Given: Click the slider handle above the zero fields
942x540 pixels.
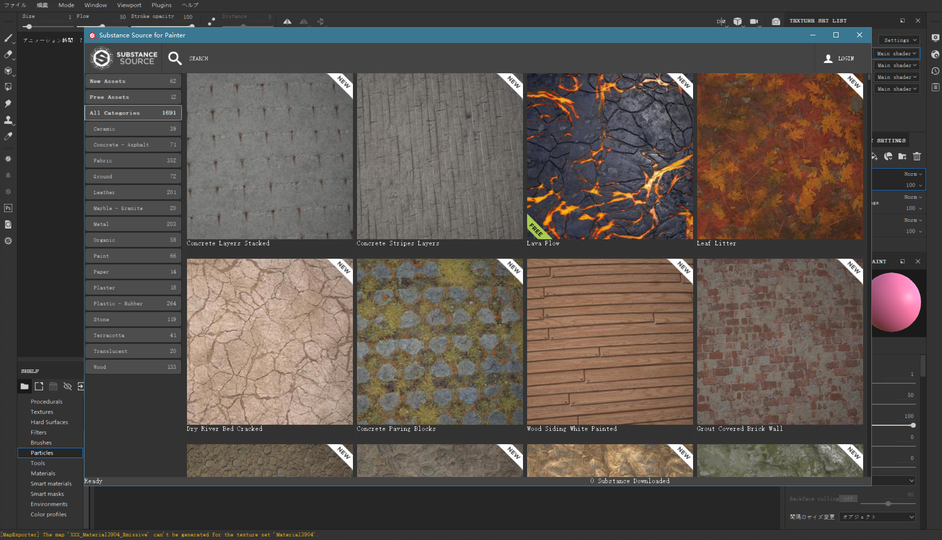Looking at the screenshot, I should coord(913,425).
